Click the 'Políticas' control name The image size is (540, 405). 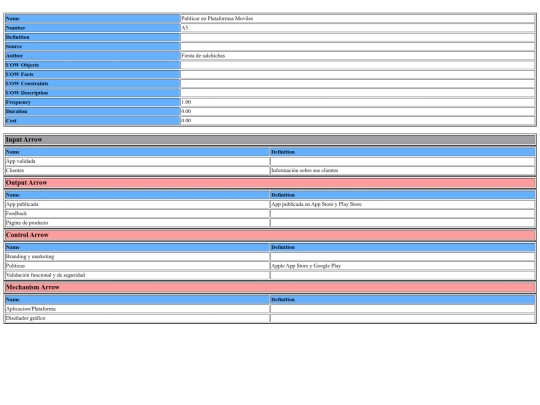click(x=137, y=266)
